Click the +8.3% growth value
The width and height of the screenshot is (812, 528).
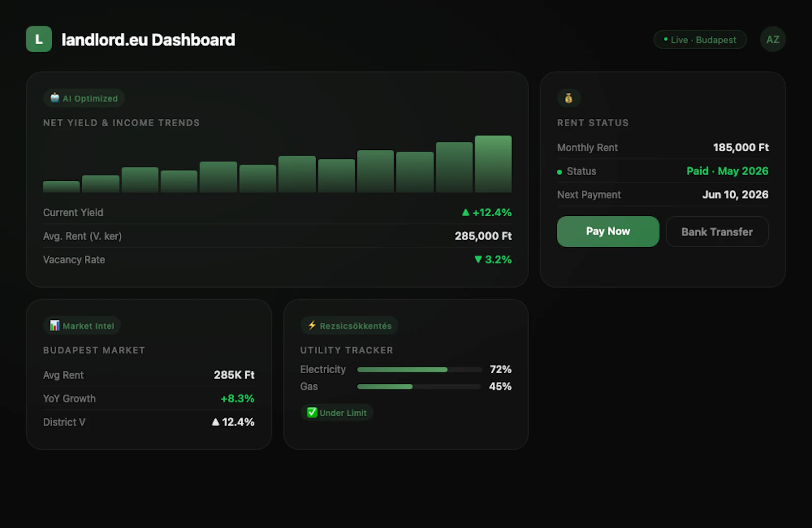pos(238,399)
